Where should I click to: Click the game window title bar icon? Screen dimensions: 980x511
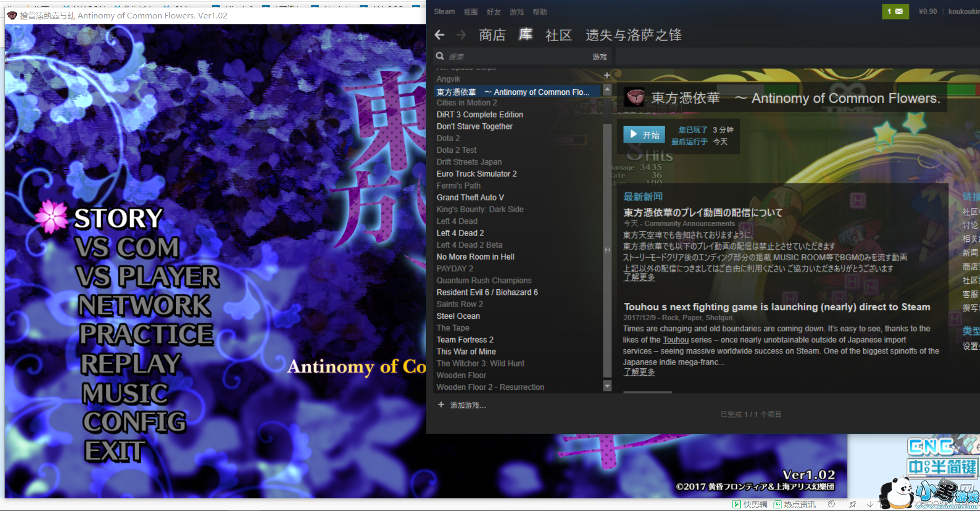[12, 15]
